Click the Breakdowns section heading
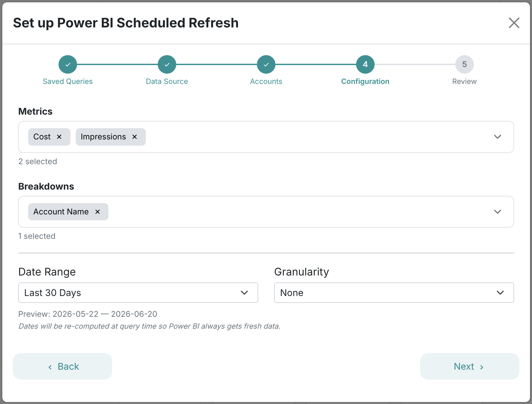The height and width of the screenshot is (404, 532). pyautogui.click(x=46, y=187)
